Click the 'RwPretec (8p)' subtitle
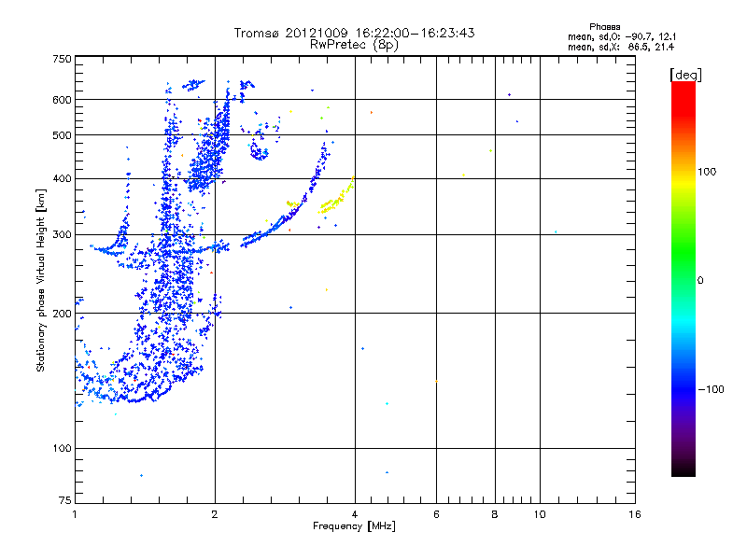747x560 pixels. click(x=354, y=45)
